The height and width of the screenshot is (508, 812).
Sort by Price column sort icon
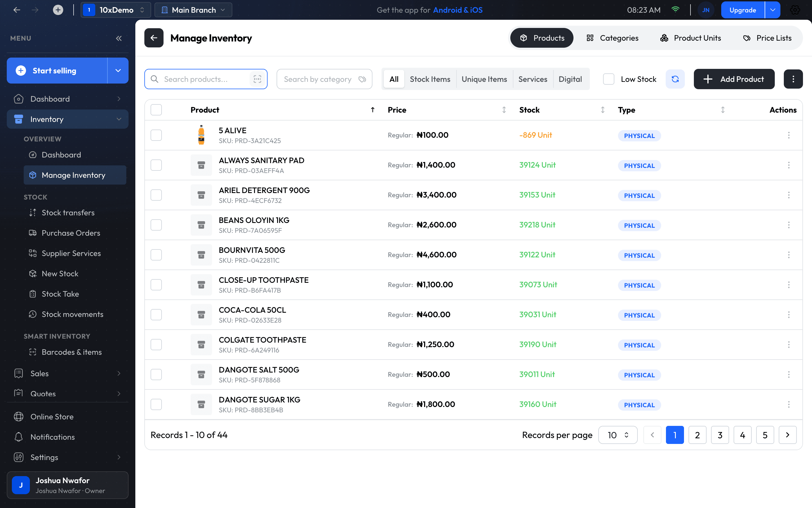[504, 110]
